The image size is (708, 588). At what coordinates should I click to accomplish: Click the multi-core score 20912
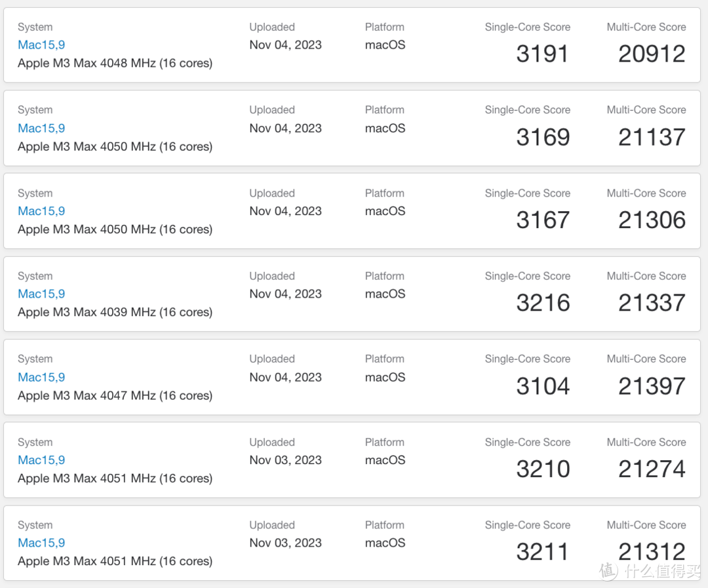pyautogui.click(x=652, y=54)
